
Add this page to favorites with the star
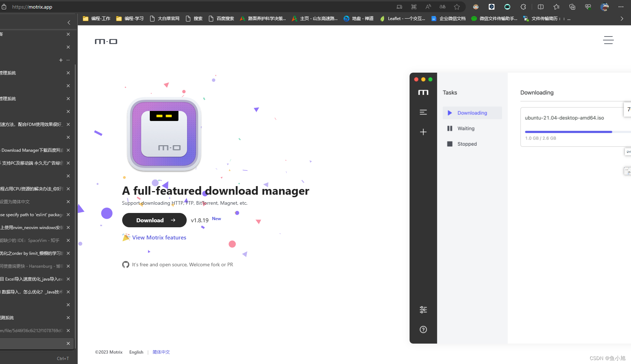457,7
